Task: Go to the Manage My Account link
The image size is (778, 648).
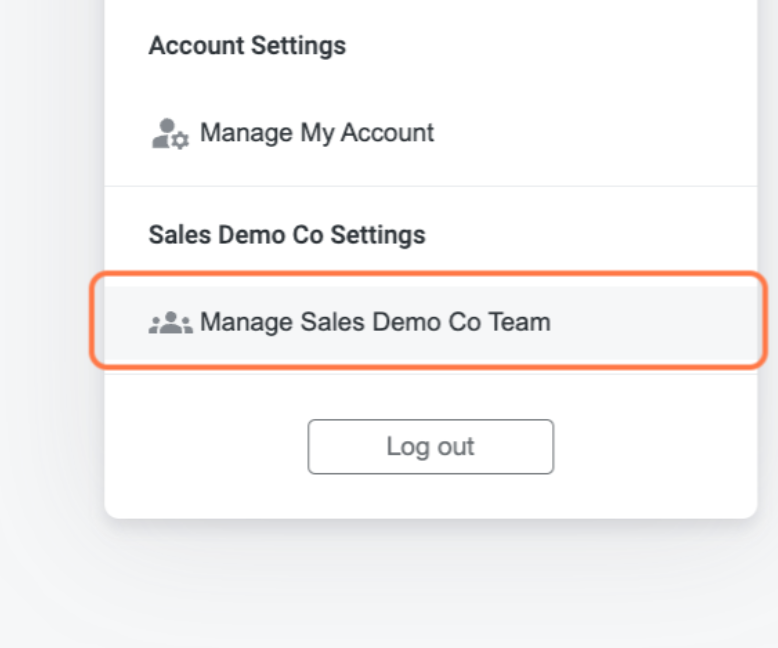Action: [x=316, y=133]
